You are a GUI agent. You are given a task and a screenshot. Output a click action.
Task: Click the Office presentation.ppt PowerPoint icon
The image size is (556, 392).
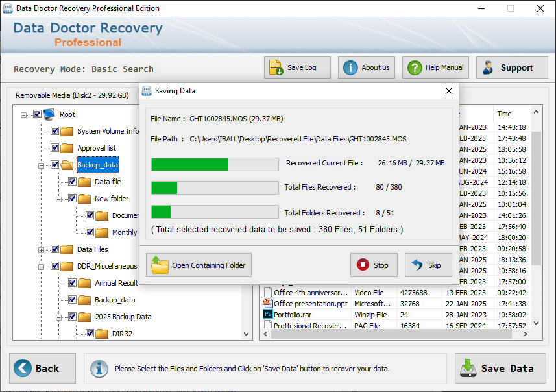(268, 303)
